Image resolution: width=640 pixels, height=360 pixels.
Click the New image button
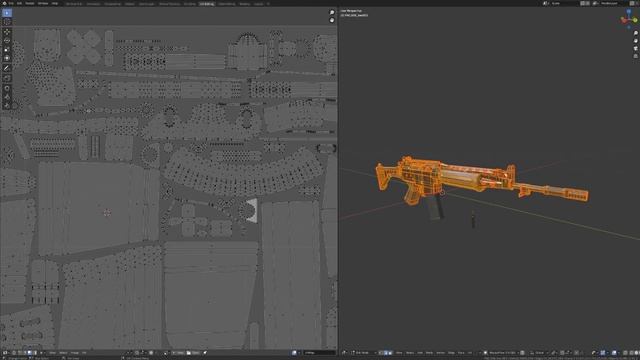[178, 353]
